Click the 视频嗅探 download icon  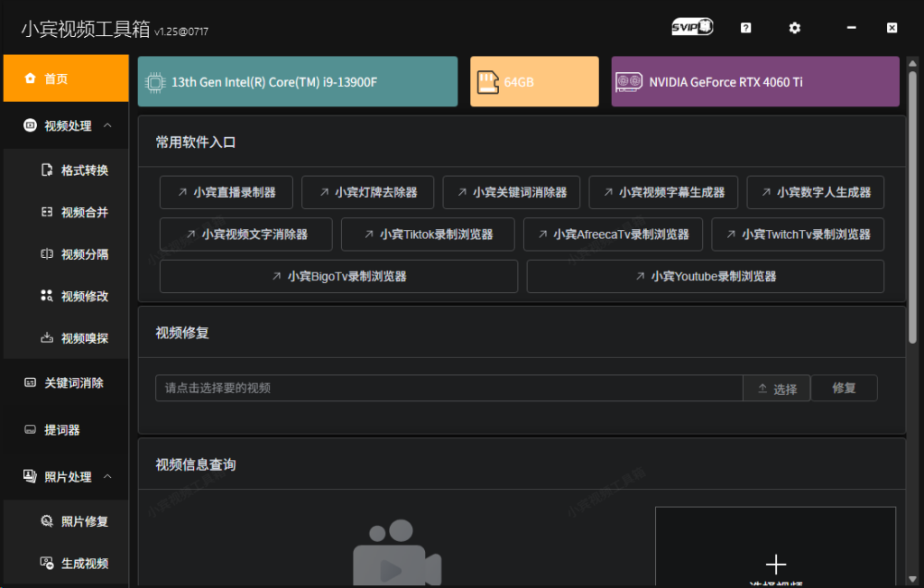[x=47, y=337]
